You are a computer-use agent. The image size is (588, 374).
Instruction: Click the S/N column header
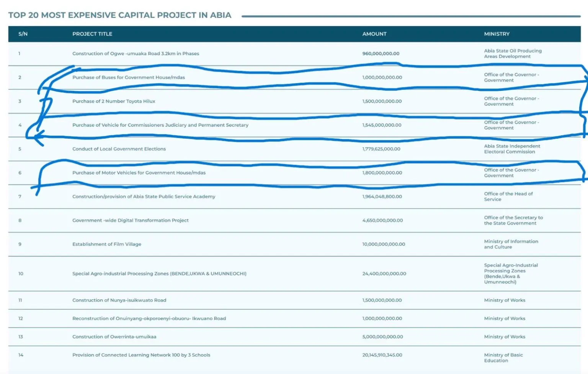23,34
